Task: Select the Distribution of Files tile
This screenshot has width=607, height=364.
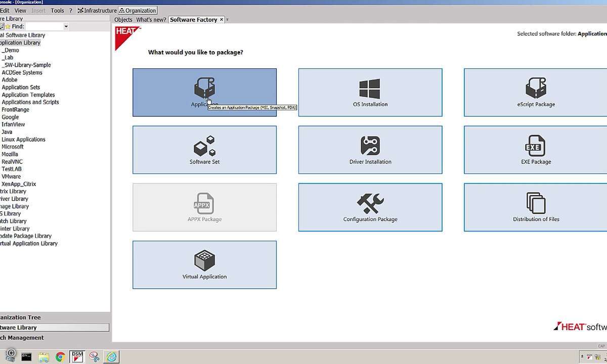Action: pos(536,207)
